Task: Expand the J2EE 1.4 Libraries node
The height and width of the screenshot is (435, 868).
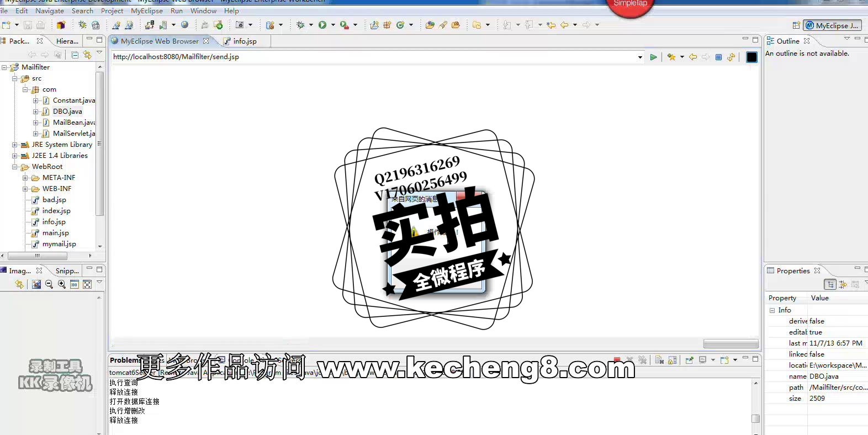Action: tap(15, 156)
